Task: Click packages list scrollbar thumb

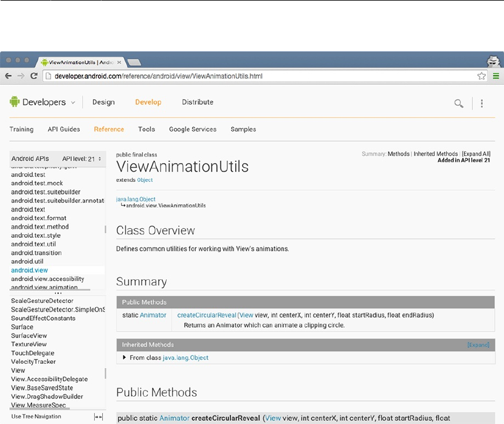Action: point(105,229)
